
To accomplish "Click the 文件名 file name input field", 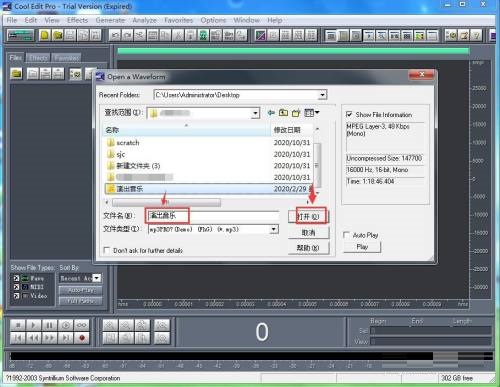I will [212, 216].
